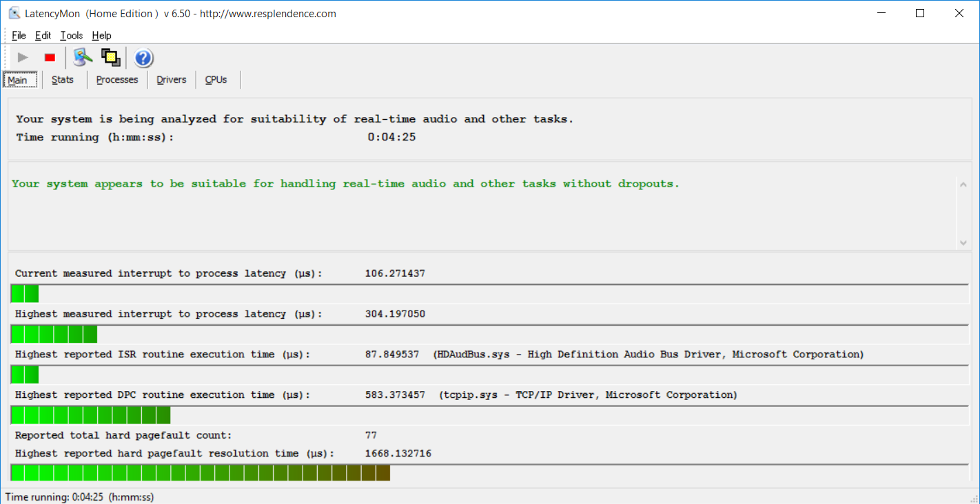Screen dimensions: 980x504
Task: Click 'Current measured interrupt to process latency' label
Action: point(169,273)
